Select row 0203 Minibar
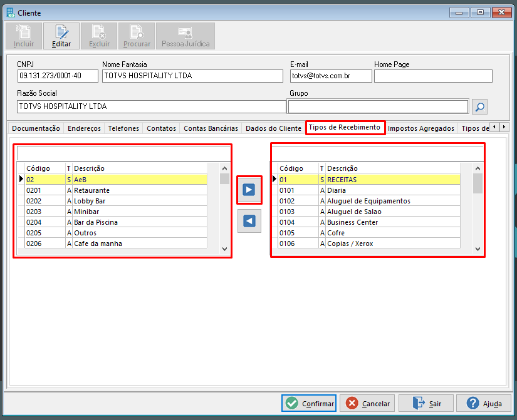 point(116,212)
